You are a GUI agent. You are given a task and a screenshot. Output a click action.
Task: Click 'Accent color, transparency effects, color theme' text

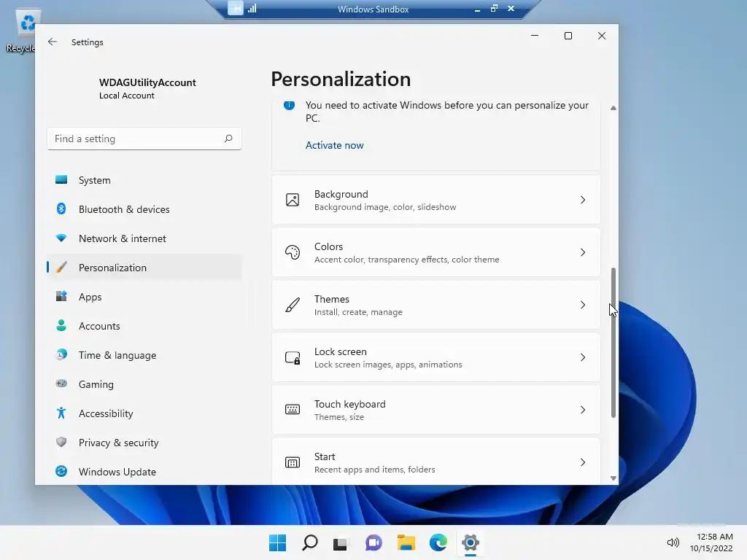[x=407, y=260]
